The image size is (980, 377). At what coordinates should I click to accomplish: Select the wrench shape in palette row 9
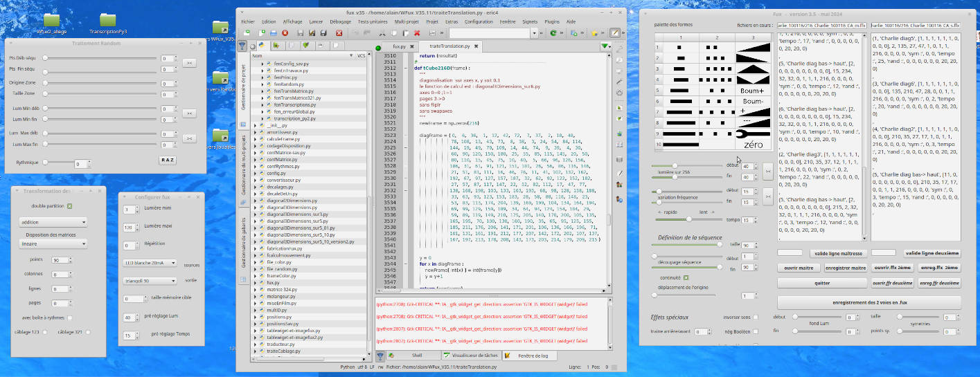pyautogui.click(x=751, y=134)
